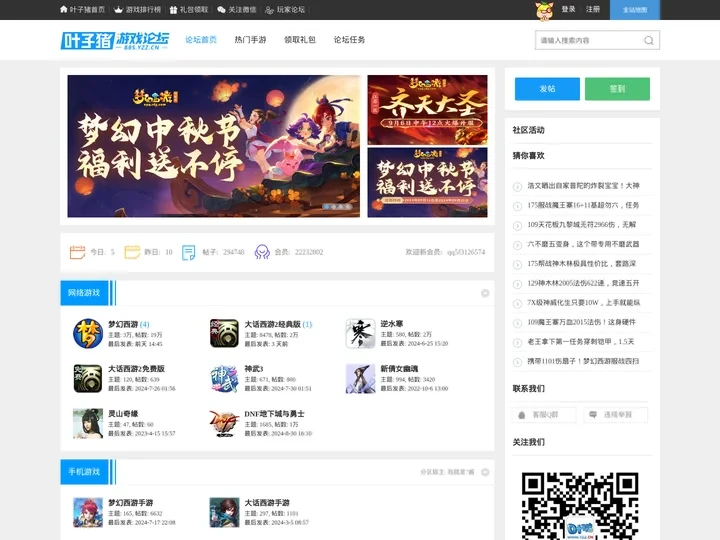
Task: Open the 神武3 game icon
Action: (224, 379)
